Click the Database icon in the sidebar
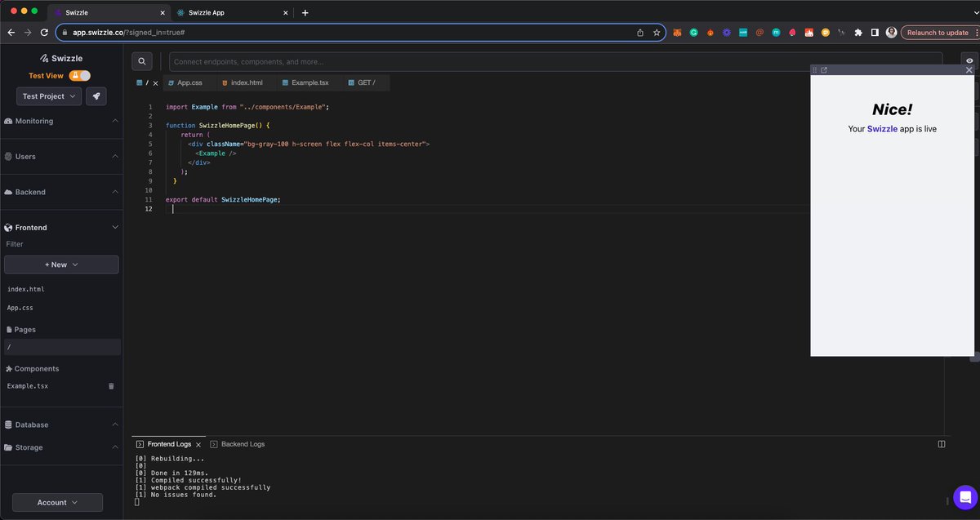The height and width of the screenshot is (520, 980). (x=8, y=424)
